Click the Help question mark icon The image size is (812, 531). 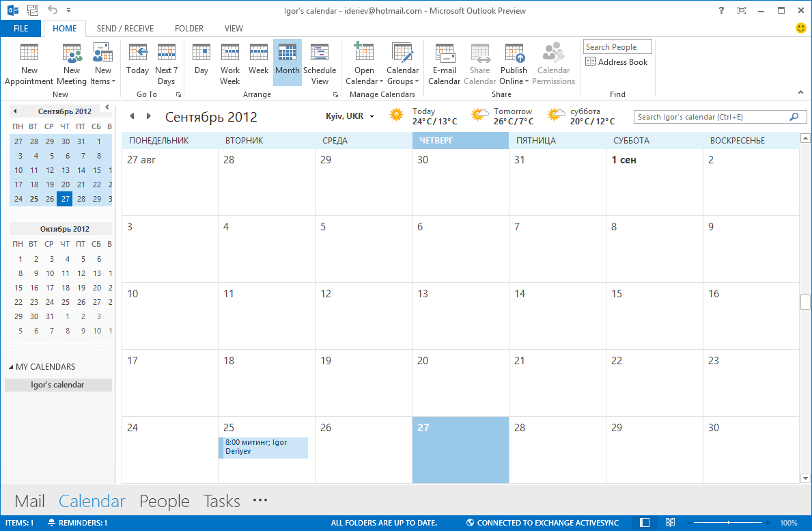(x=721, y=10)
